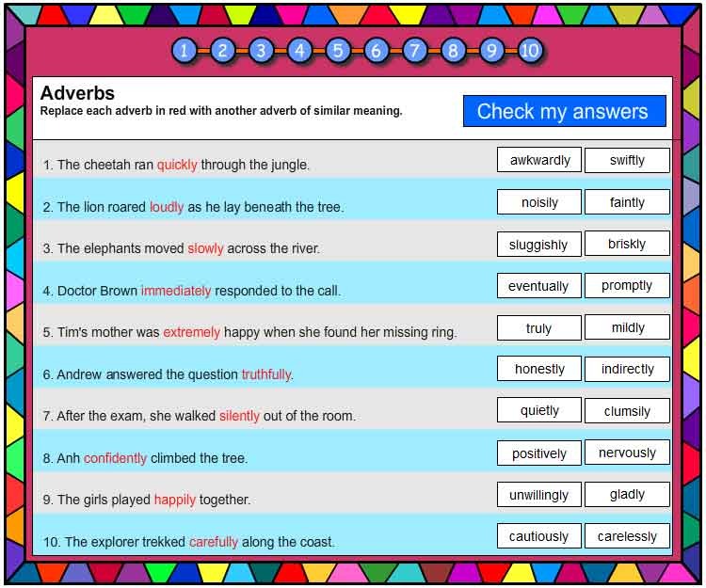Choose 'clumsily' for sentence 7
Viewport: 706px width, 588px height.
pyautogui.click(x=627, y=410)
